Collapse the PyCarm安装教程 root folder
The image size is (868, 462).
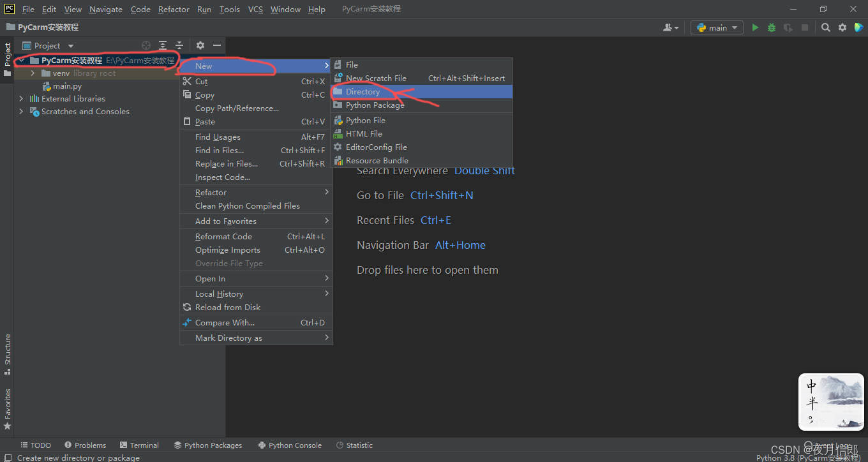click(x=21, y=60)
